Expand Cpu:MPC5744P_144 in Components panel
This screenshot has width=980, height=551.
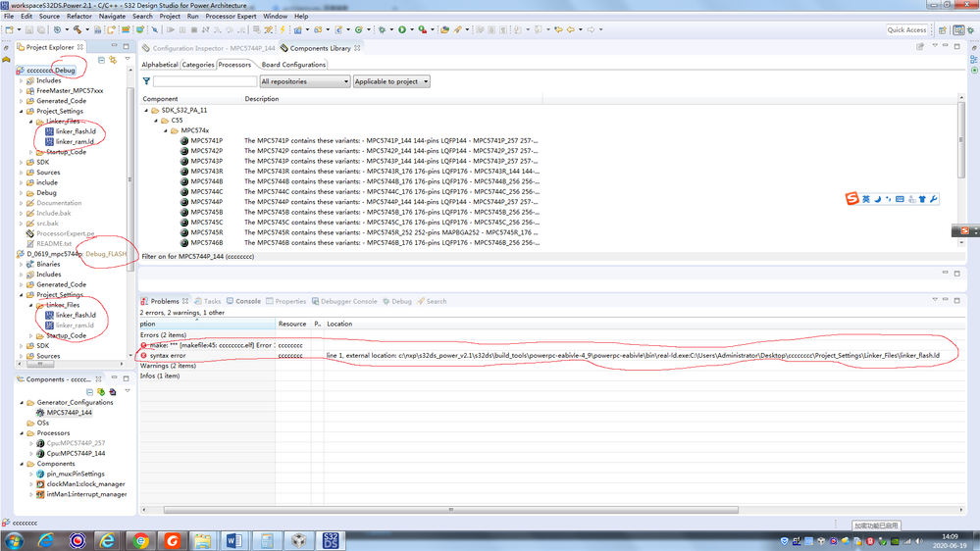[x=31, y=454]
